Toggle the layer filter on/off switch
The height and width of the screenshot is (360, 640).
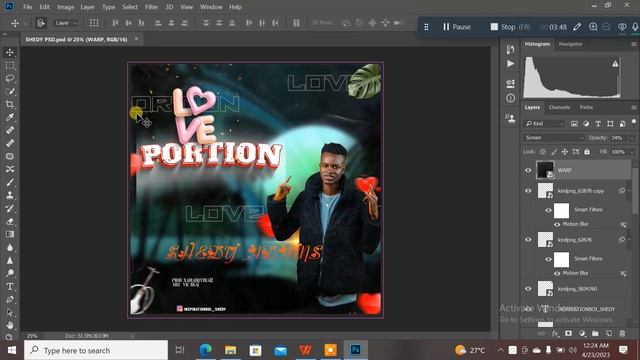[633, 122]
